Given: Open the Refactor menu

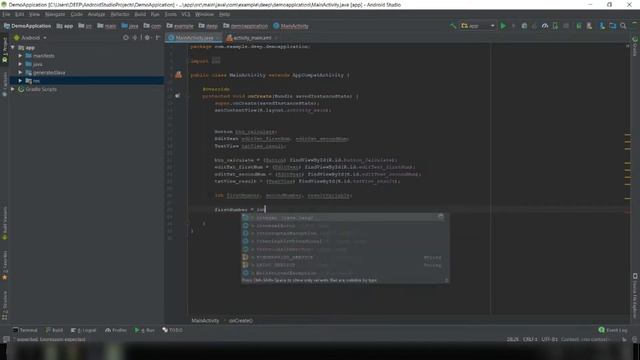Looking at the screenshot, I should click(x=120, y=14).
